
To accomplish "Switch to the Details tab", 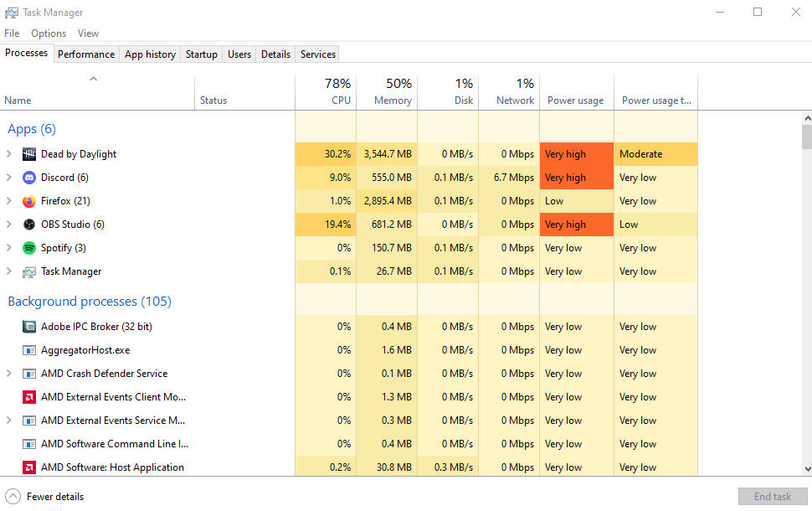I will pos(276,54).
